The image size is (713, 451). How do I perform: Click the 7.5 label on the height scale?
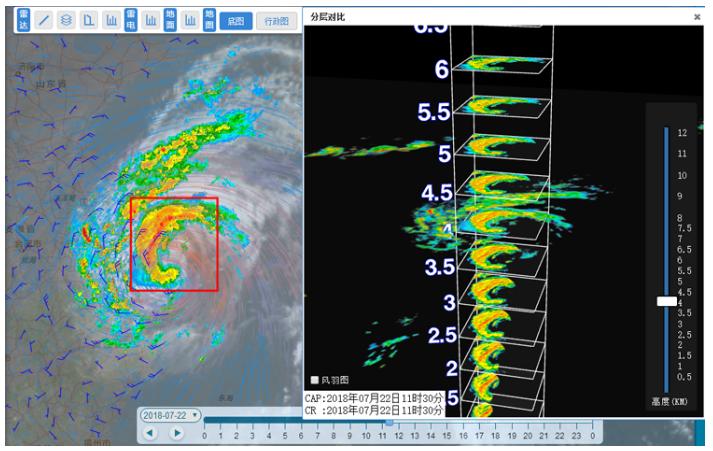pyautogui.click(x=684, y=228)
